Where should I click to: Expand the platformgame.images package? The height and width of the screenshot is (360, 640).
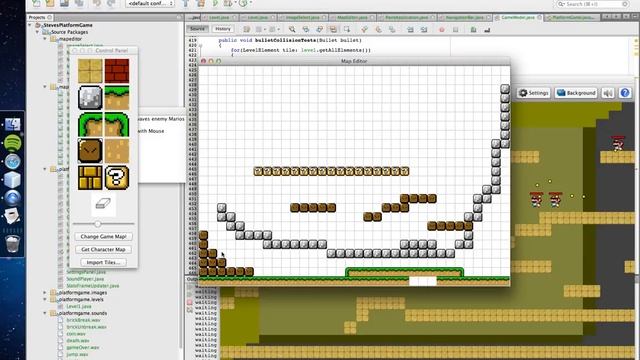tap(45, 293)
